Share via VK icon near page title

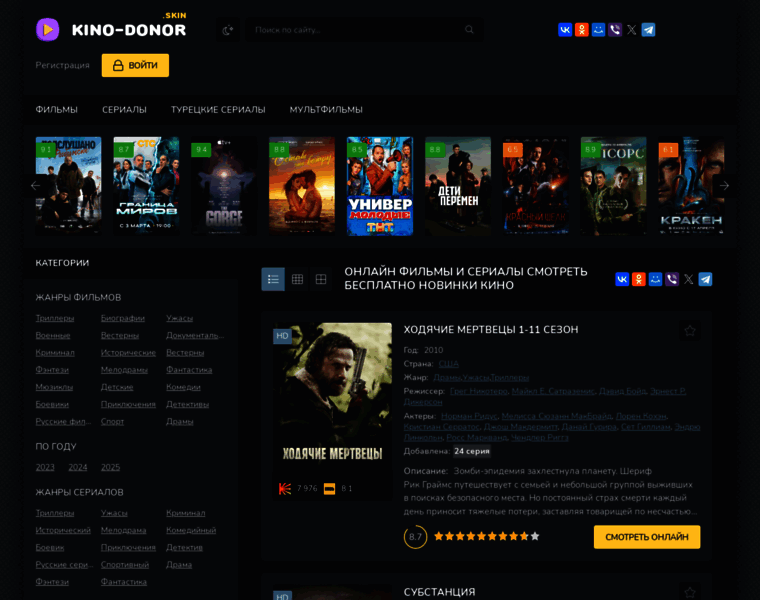(x=622, y=279)
